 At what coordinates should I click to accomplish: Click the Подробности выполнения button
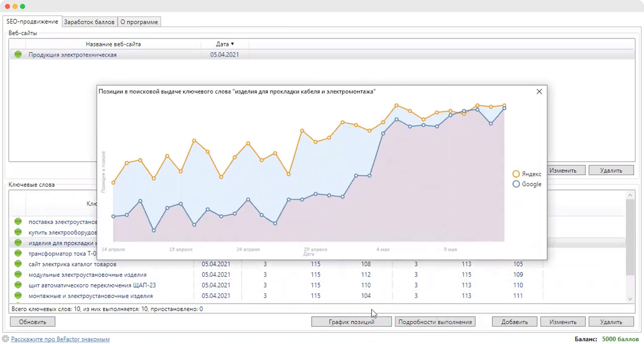pos(435,322)
